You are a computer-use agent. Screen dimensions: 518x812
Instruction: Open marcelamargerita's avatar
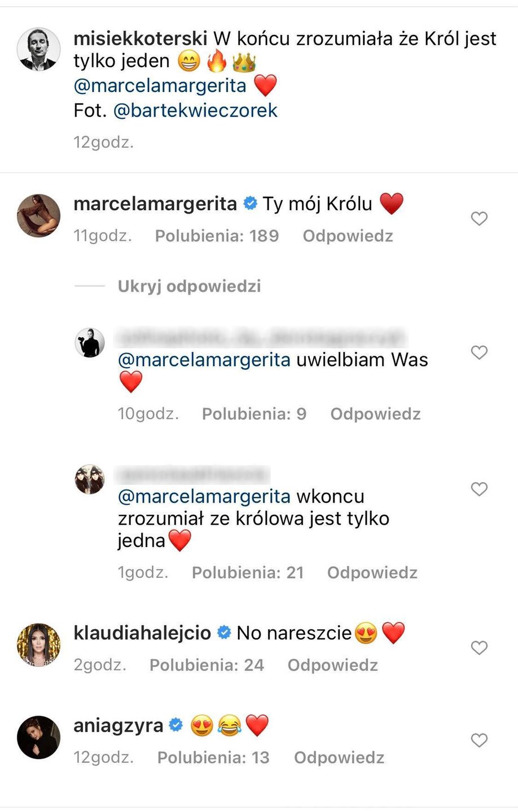coord(38,215)
